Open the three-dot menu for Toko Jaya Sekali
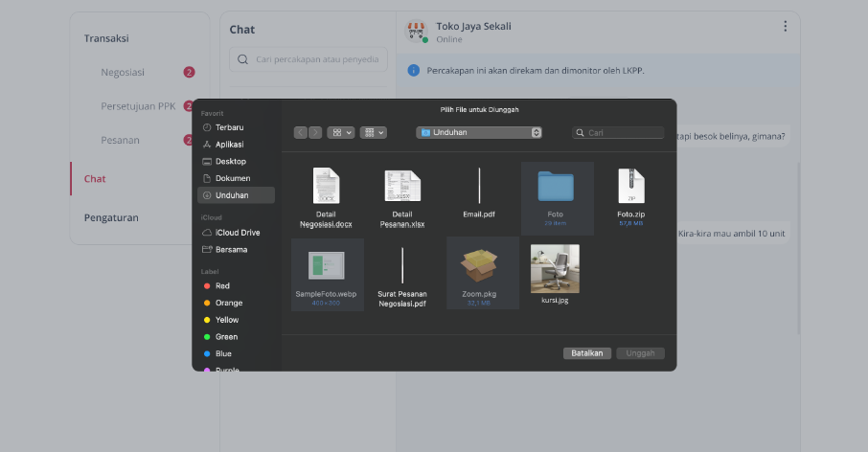 (785, 27)
